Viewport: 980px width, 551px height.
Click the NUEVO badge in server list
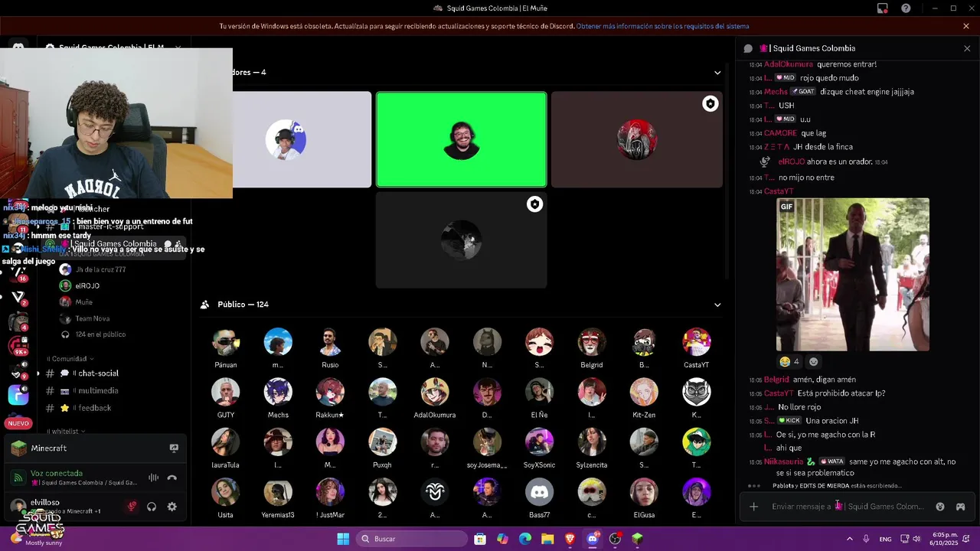(18, 423)
